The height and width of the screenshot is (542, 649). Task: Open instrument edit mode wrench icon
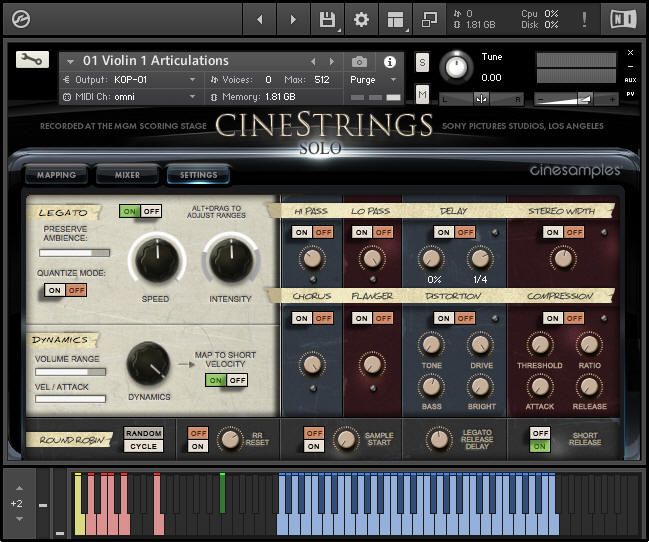pos(32,60)
